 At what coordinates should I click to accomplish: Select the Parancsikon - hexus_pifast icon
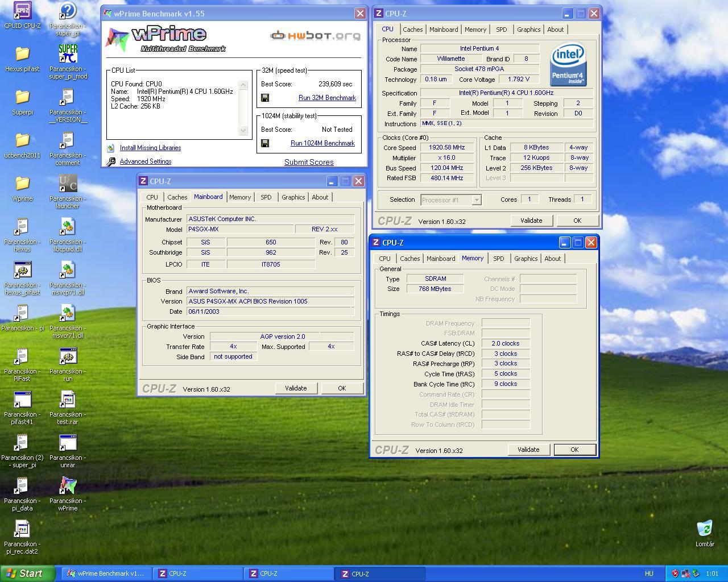(x=22, y=277)
